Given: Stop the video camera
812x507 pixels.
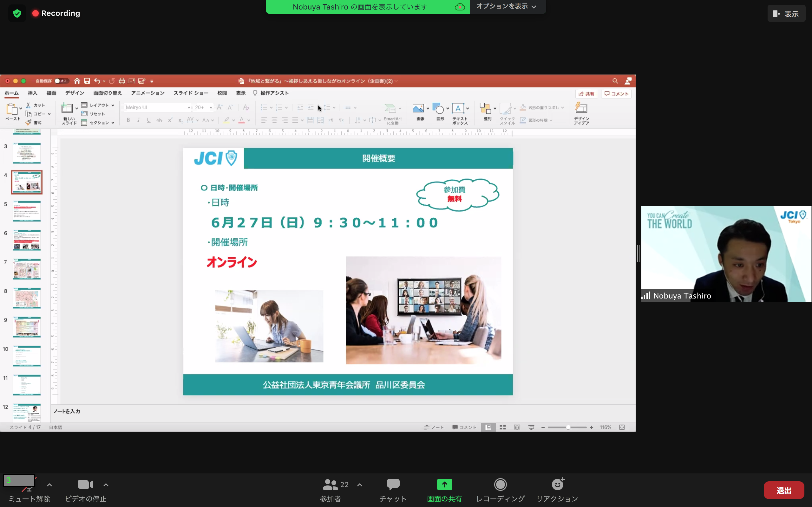Looking at the screenshot, I should pyautogui.click(x=85, y=484).
